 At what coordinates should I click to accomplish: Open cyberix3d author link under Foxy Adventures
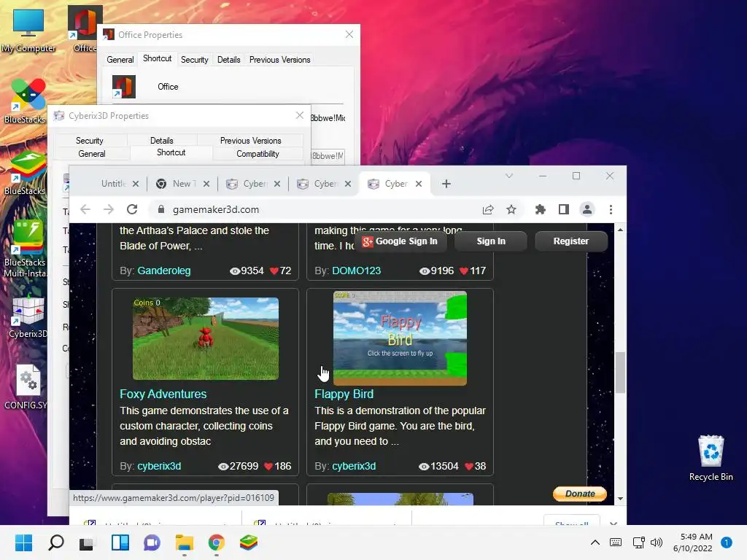point(159,466)
